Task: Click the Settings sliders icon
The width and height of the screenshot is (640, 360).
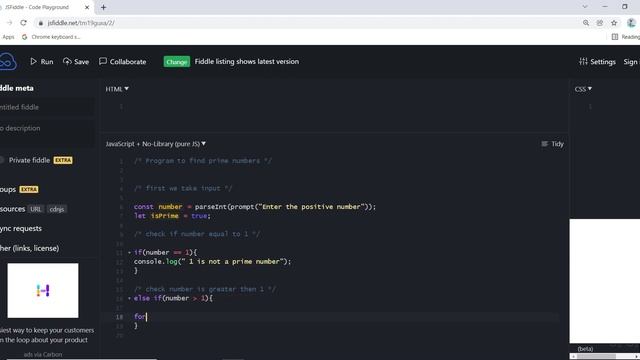Action: pos(583,61)
